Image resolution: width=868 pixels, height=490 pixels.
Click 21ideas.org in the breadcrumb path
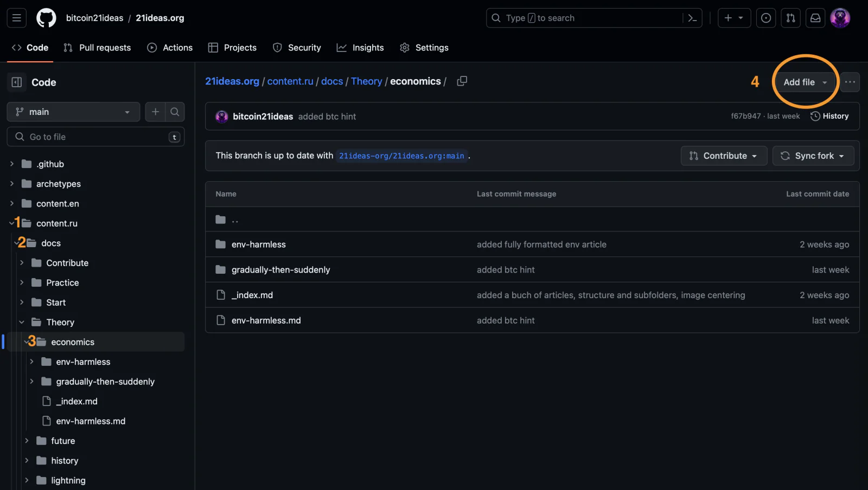pos(232,81)
